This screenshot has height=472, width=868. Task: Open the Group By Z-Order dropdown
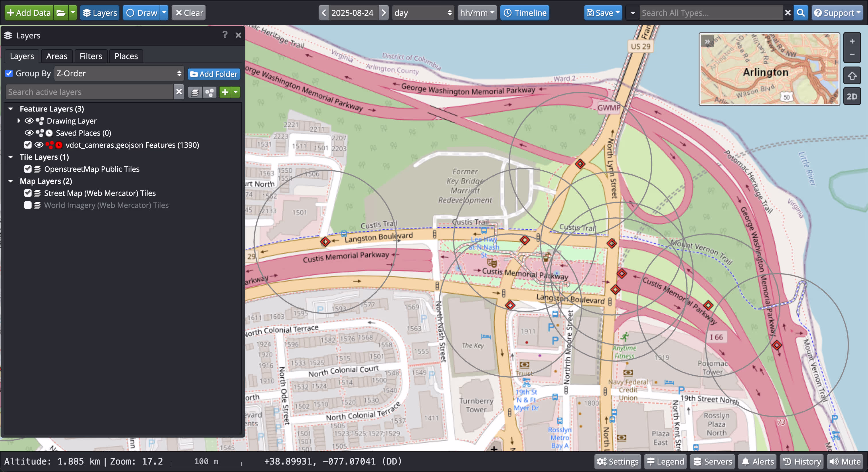click(119, 73)
